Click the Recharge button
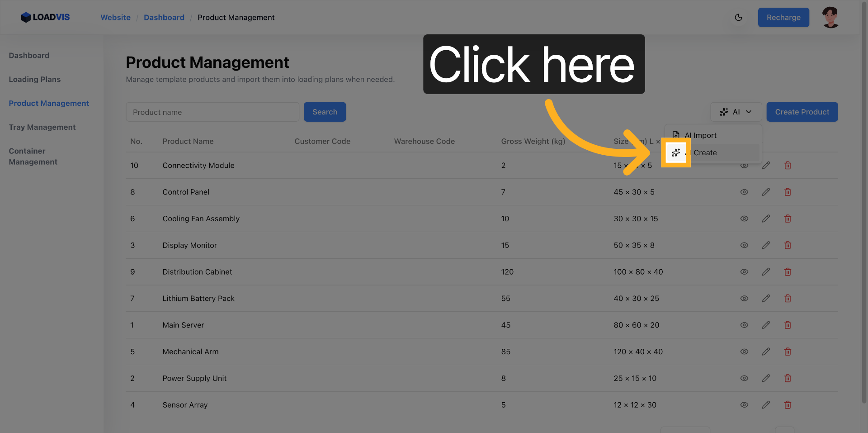 click(x=783, y=18)
